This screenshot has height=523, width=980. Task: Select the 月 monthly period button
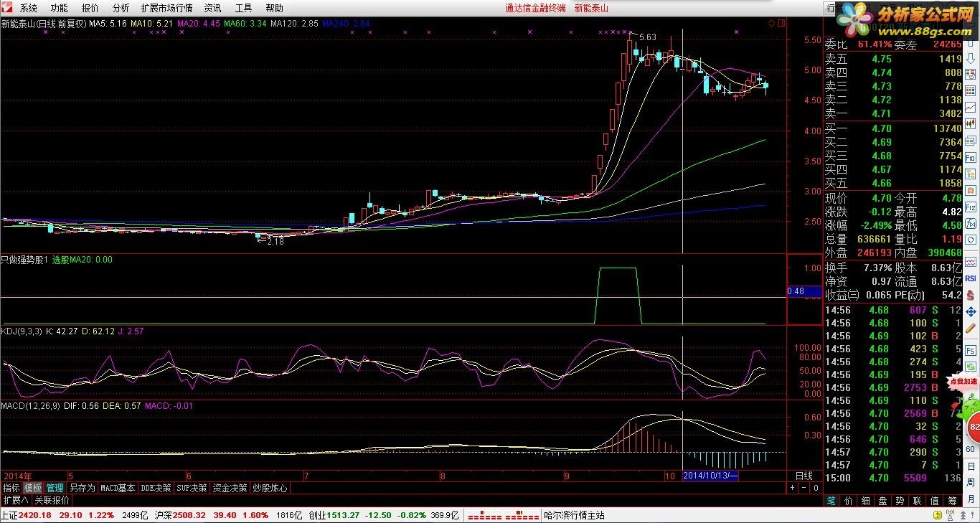point(971,500)
